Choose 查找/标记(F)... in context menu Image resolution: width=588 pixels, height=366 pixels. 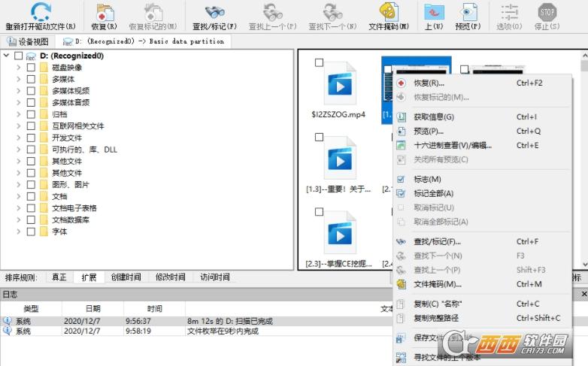click(483, 242)
